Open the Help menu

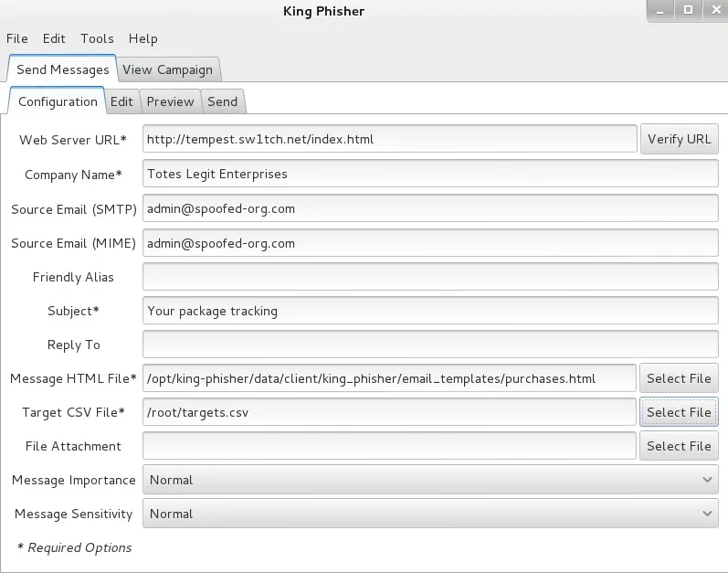tap(143, 38)
